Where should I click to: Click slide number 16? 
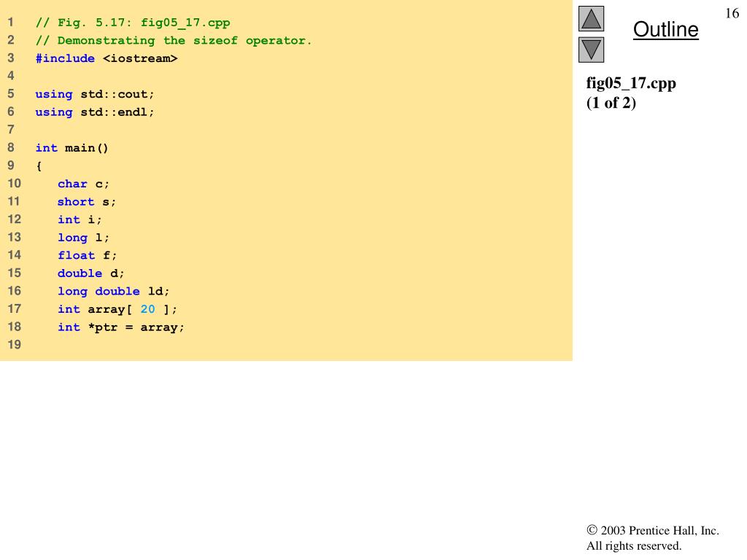click(x=732, y=13)
